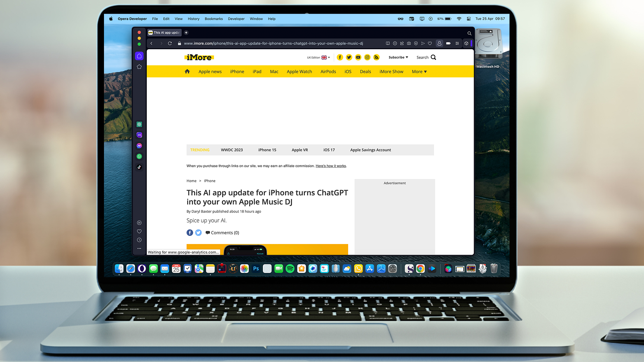Click the Photoshop icon in dock
The height and width of the screenshot is (362, 644).
256,268
